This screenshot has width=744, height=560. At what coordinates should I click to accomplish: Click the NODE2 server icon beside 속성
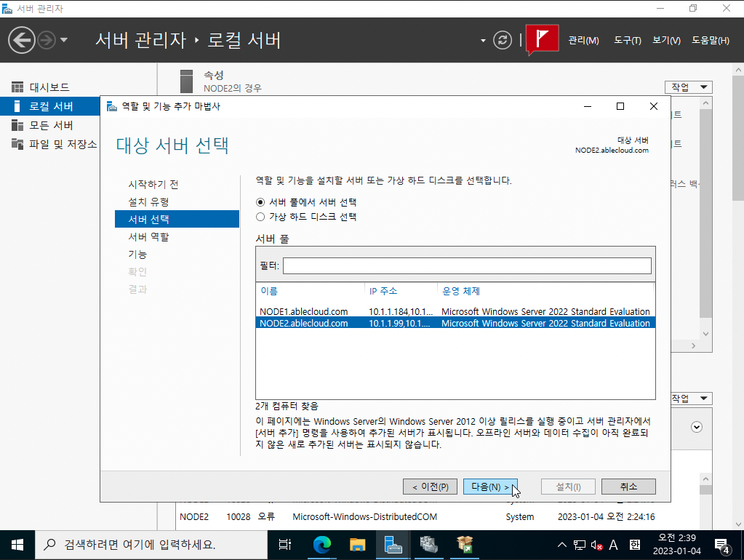point(186,81)
